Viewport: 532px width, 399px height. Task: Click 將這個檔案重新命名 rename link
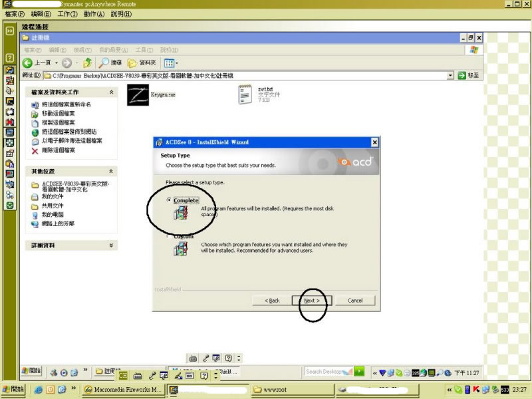click(66, 104)
